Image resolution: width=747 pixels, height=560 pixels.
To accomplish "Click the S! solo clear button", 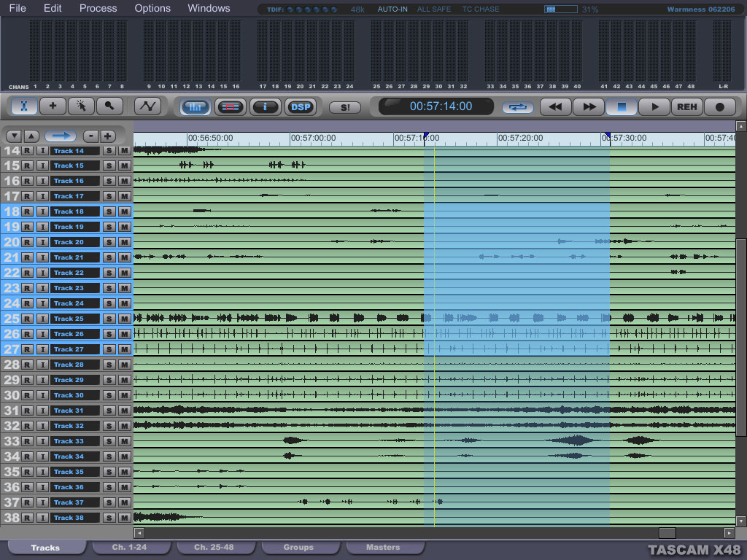I will tap(344, 107).
